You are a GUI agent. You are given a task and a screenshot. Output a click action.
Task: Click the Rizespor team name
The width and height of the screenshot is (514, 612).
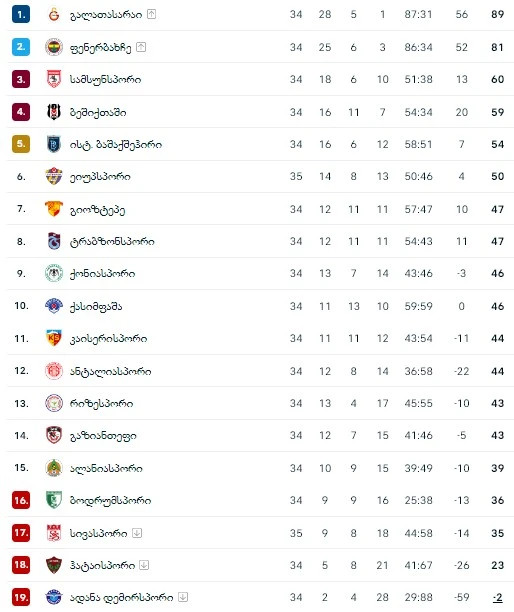click(x=101, y=403)
